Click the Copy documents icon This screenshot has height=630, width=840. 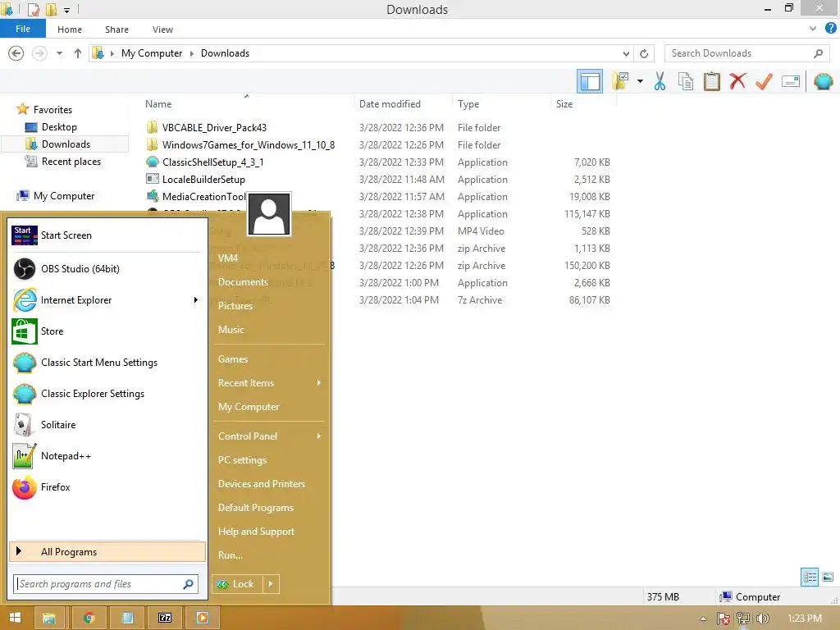coord(685,81)
